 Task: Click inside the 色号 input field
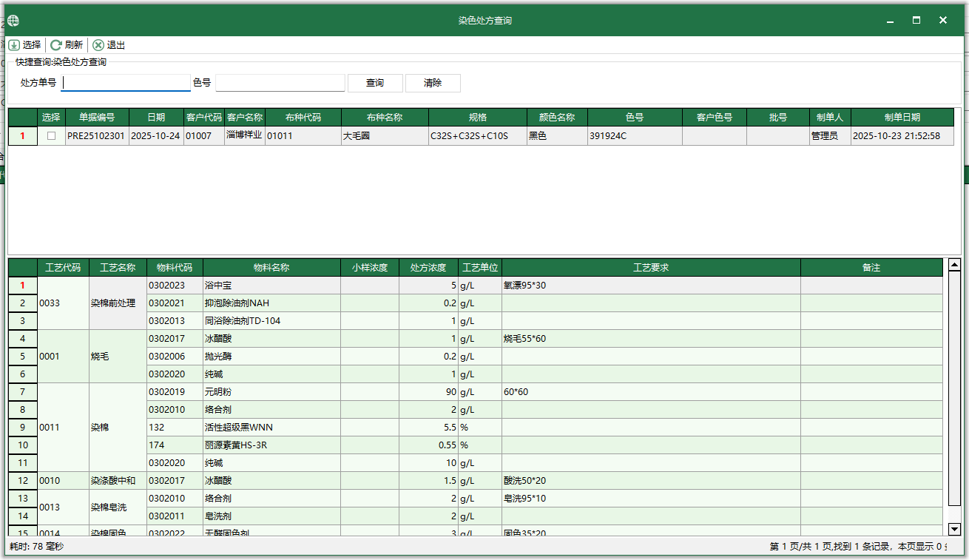tap(280, 83)
